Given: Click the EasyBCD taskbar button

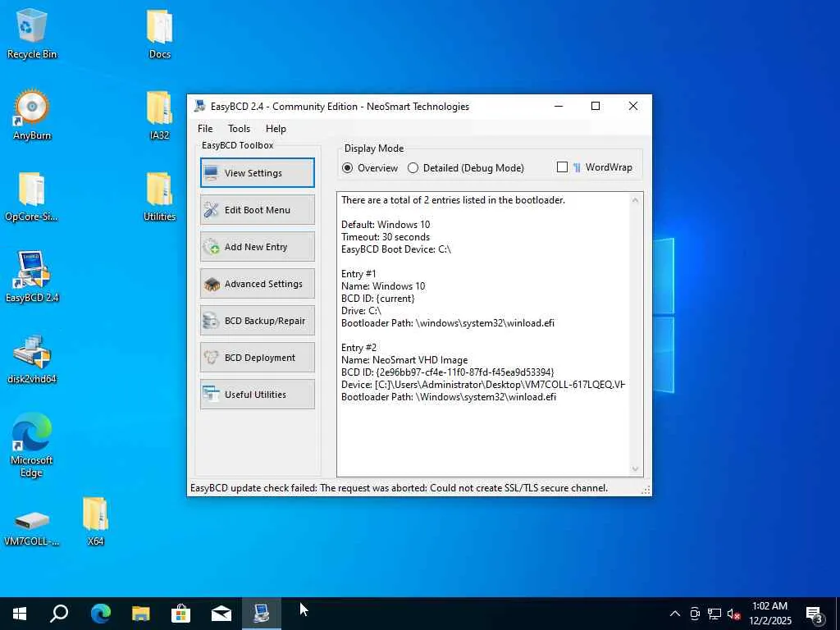Looking at the screenshot, I should pyautogui.click(x=262, y=614).
